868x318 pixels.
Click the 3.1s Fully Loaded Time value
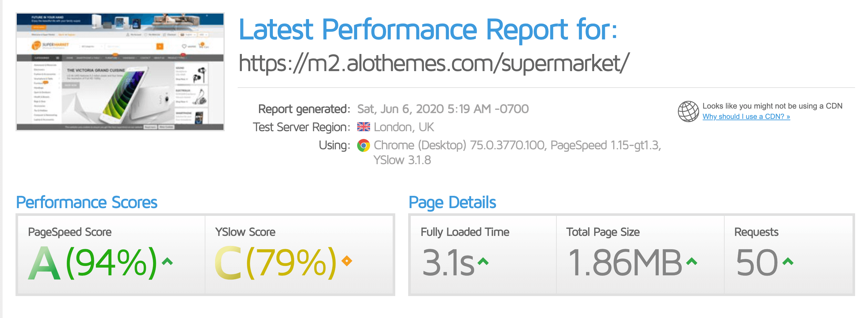448,263
